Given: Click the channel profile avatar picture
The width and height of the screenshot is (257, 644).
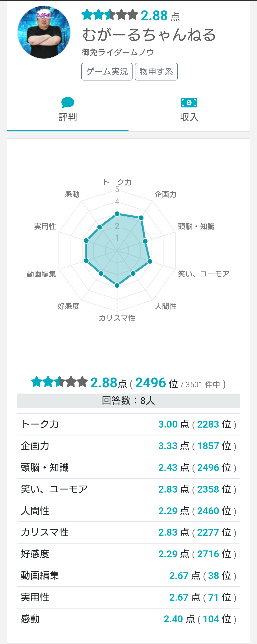Looking at the screenshot, I should 44,32.
